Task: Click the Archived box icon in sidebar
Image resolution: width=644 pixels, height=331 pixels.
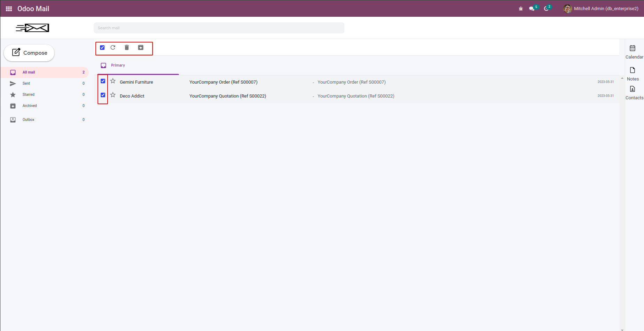Action: (13, 106)
